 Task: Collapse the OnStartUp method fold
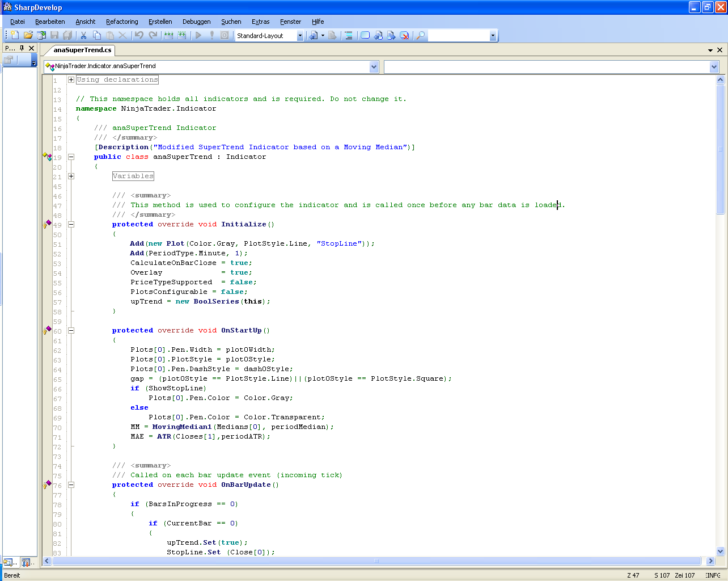pyautogui.click(x=71, y=330)
